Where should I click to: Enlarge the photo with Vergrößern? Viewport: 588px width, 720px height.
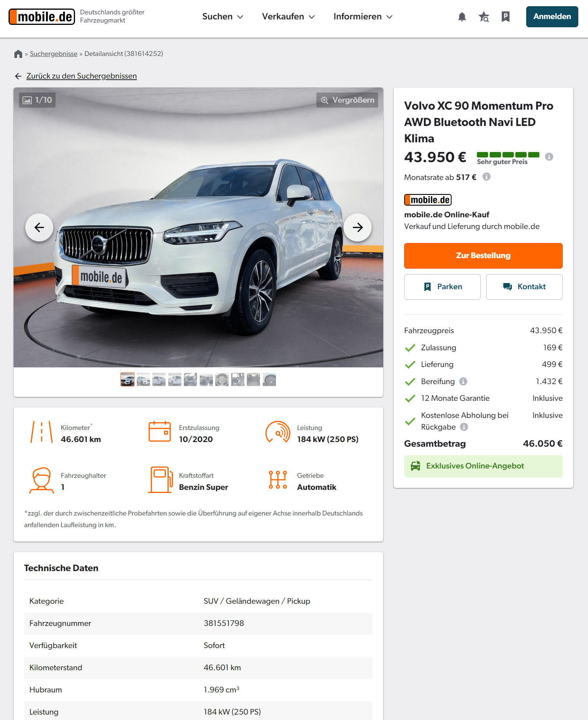[347, 100]
